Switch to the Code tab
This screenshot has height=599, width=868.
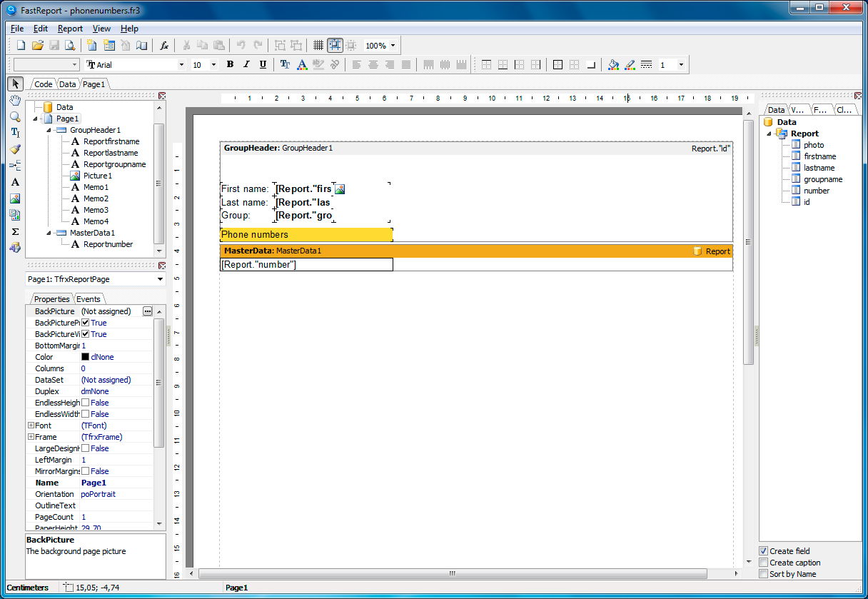pyautogui.click(x=42, y=84)
